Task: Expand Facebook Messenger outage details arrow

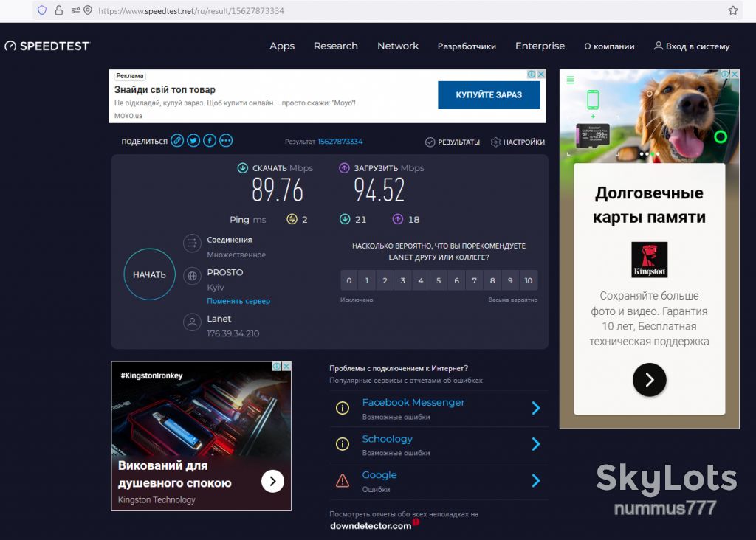Action: [536, 409]
